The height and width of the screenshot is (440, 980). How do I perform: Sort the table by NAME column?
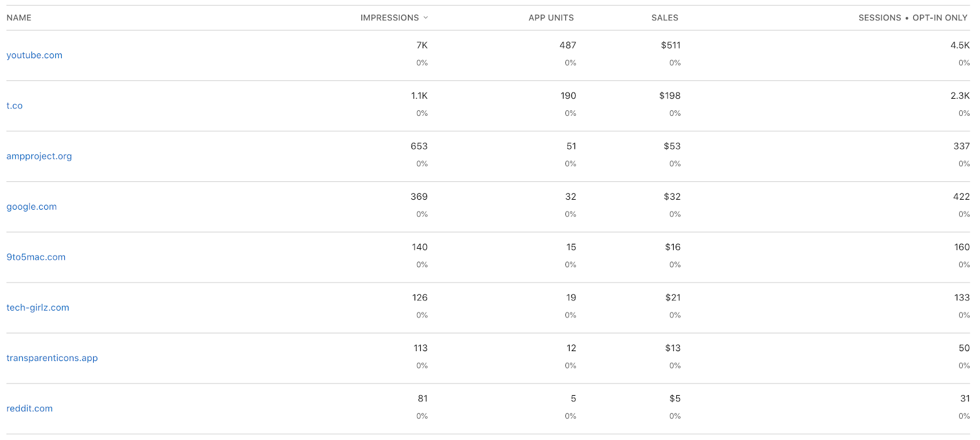(x=18, y=18)
